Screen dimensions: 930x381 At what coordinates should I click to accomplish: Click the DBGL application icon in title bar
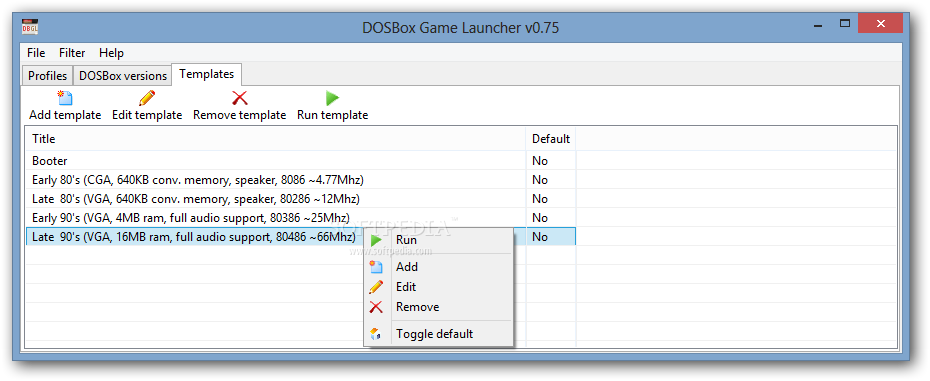(x=31, y=27)
